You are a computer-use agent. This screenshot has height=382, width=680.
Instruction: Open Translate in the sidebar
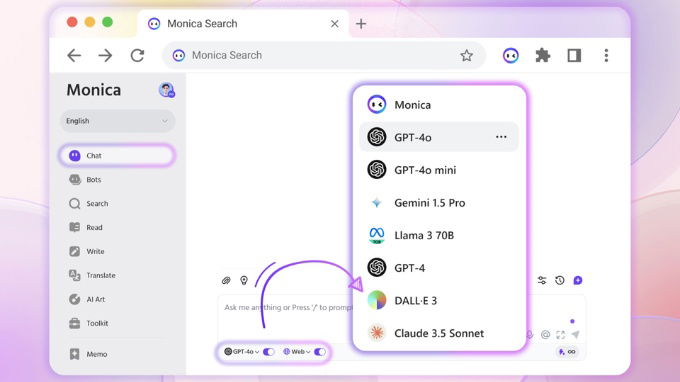pos(92,275)
